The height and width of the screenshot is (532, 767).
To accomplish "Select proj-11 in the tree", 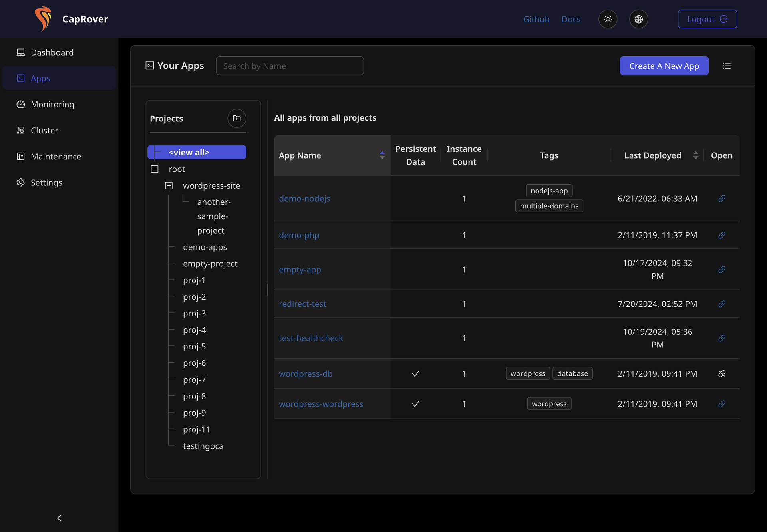I will pos(197,430).
